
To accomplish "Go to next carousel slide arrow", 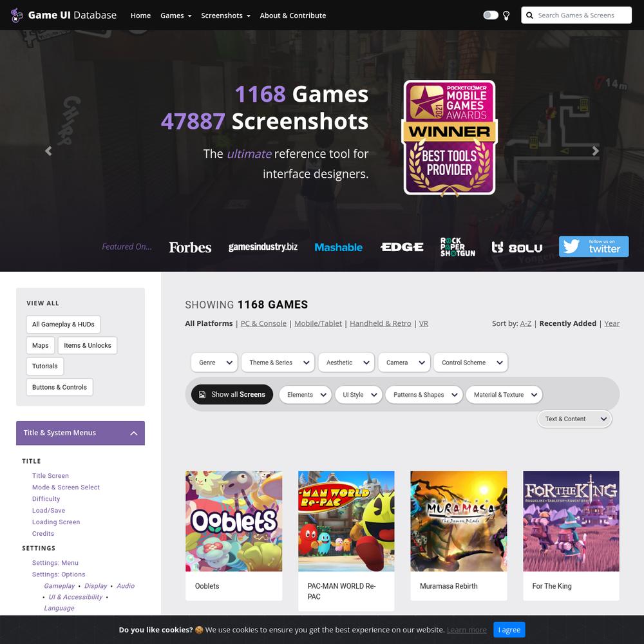I will (x=595, y=151).
